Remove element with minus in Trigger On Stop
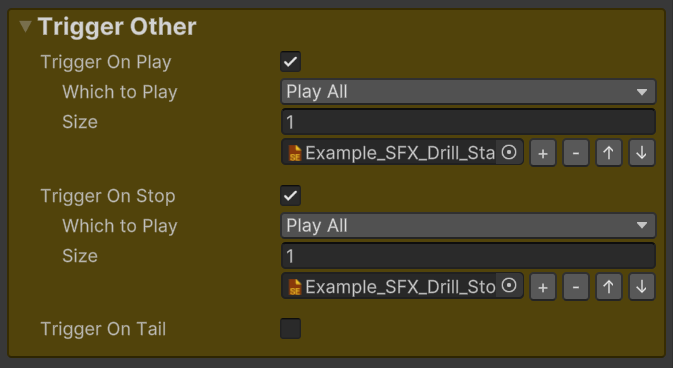The width and height of the screenshot is (673, 368). coord(576,286)
